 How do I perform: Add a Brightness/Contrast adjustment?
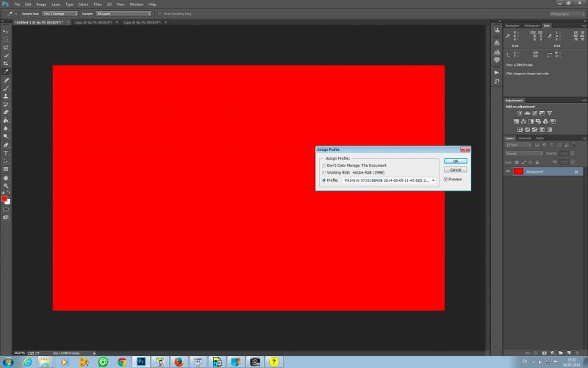520,113
